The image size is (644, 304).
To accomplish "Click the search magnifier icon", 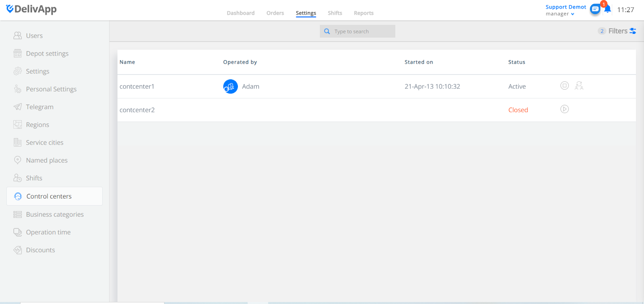I will (x=327, y=31).
